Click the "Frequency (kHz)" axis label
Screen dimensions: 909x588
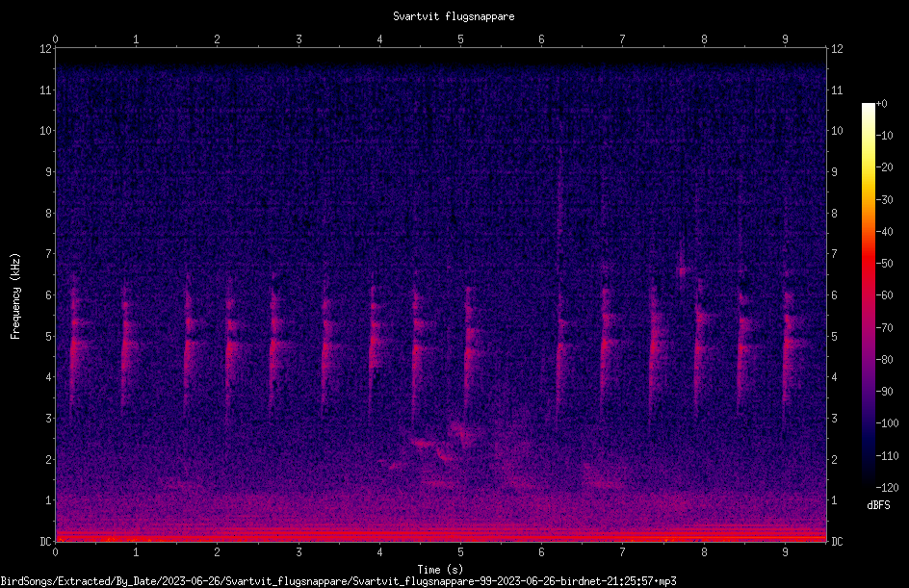pyautogui.click(x=15, y=296)
